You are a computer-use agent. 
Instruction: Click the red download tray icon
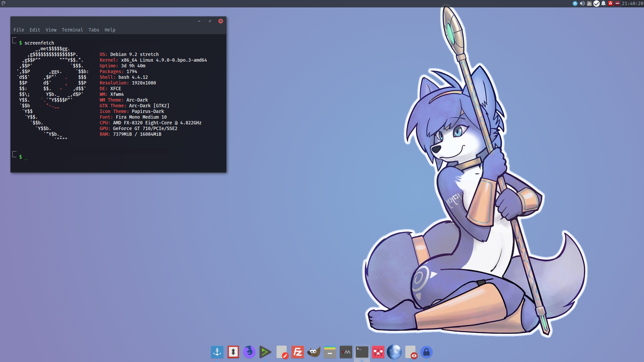tap(610, 3)
